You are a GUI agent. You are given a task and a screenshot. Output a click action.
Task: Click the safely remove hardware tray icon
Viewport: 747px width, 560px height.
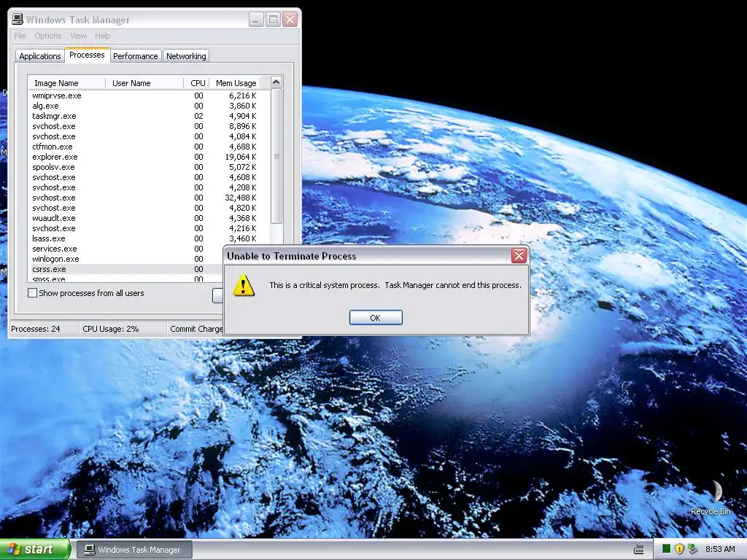point(692,549)
